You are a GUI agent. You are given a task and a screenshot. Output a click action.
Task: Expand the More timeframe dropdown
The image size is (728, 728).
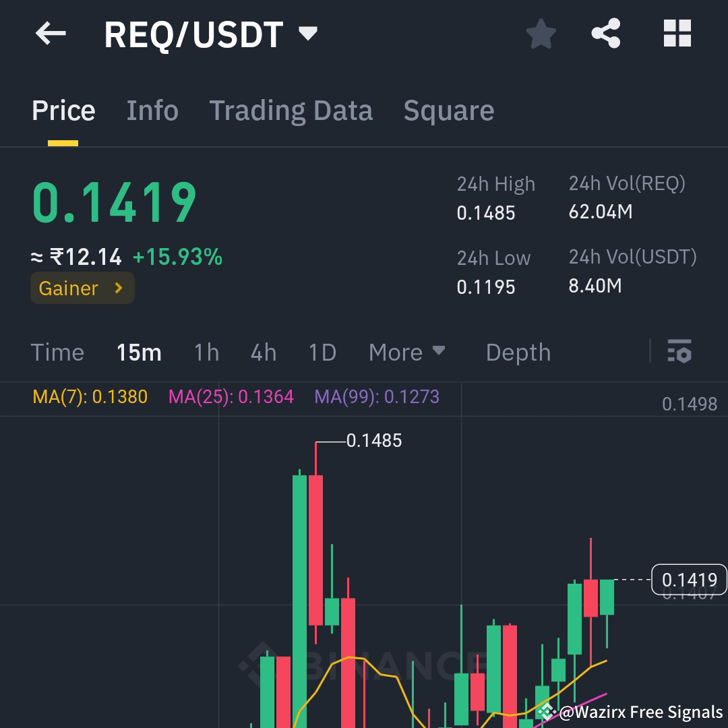406,352
